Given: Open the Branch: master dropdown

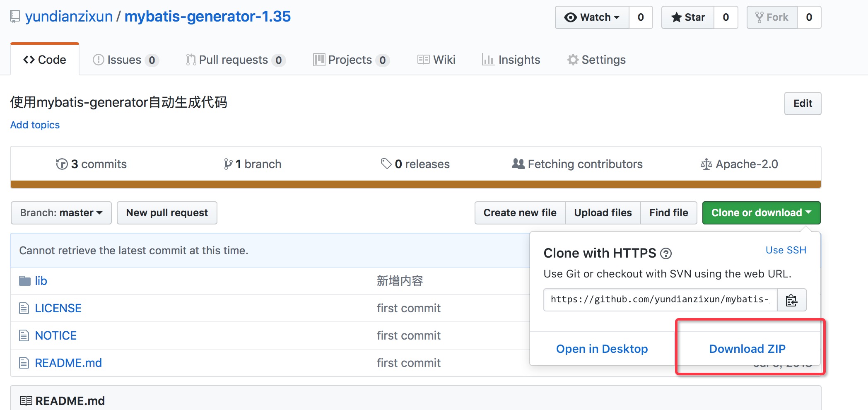Looking at the screenshot, I should click(61, 213).
